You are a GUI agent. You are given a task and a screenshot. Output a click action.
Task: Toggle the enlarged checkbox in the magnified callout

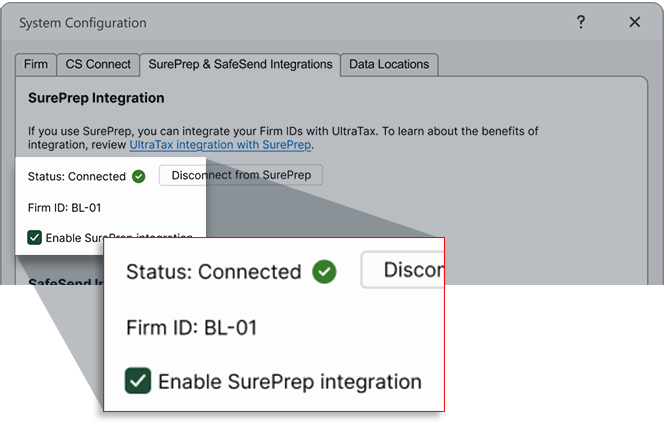pos(138,381)
